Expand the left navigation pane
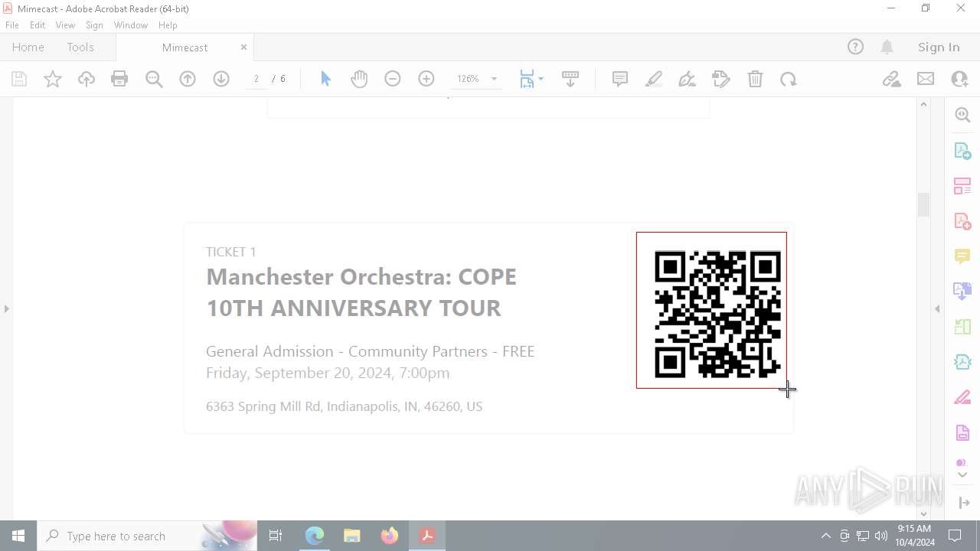 click(x=7, y=308)
